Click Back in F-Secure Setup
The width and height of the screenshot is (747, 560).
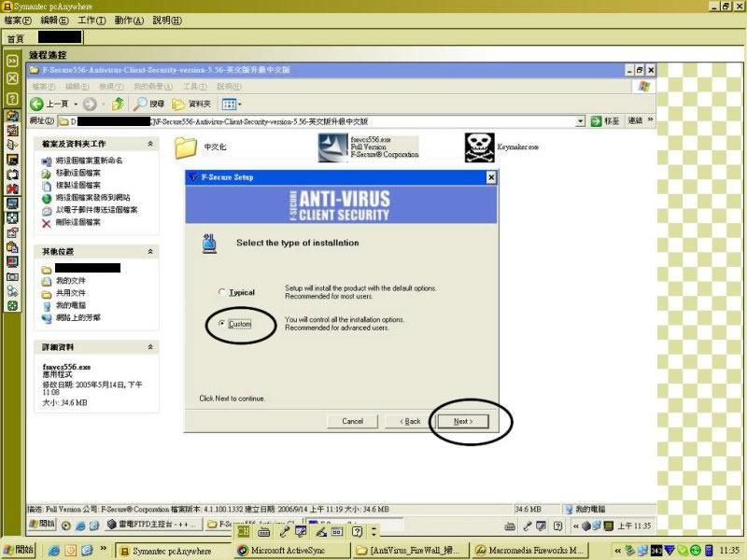[410, 422]
